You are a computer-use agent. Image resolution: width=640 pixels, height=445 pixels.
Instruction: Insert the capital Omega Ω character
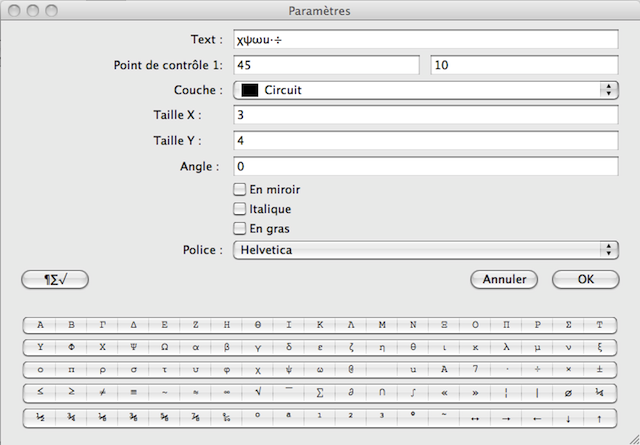click(165, 348)
